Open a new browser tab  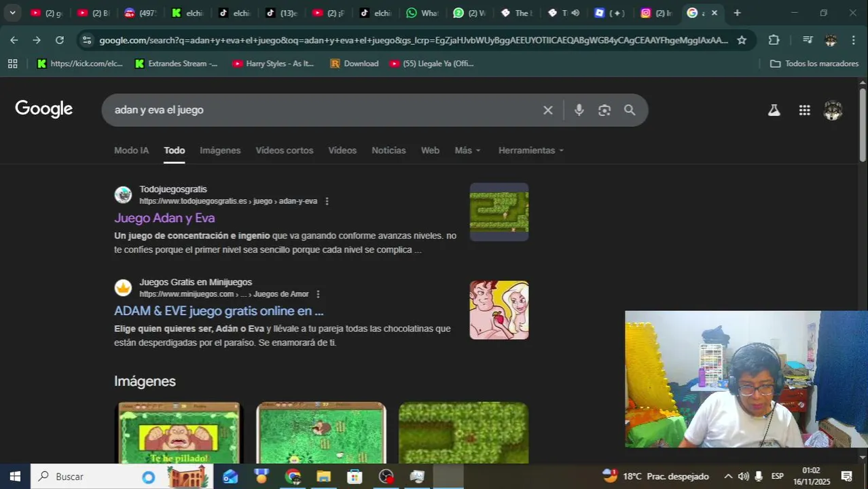point(737,13)
